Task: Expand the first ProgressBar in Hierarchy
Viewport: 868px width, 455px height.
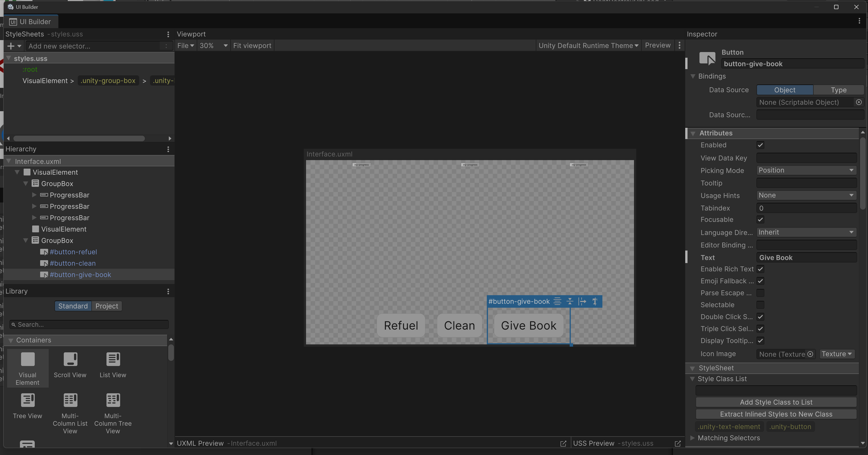Action: pyautogui.click(x=34, y=195)
